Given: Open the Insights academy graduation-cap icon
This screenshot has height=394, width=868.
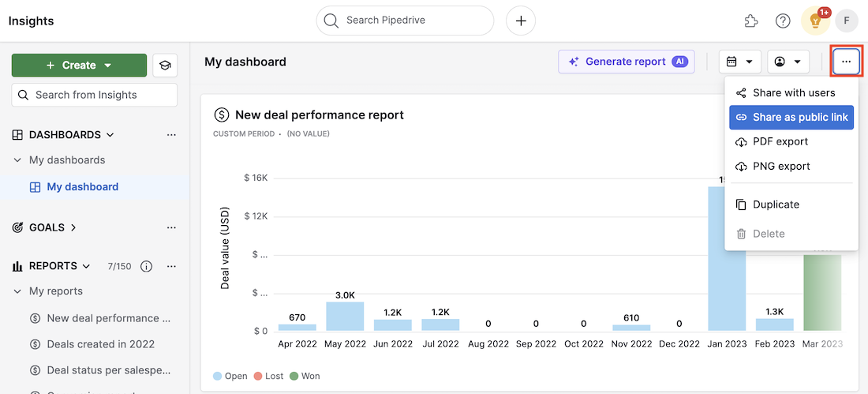Looking at the screenshot, I should coord(165,66).
